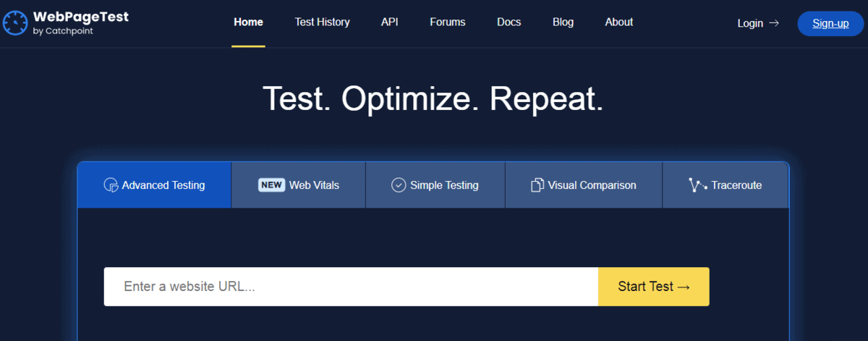Click the Simple Testing checkmark icon
The height and width of the screenshot is (341, 868).
click(399, 185)
